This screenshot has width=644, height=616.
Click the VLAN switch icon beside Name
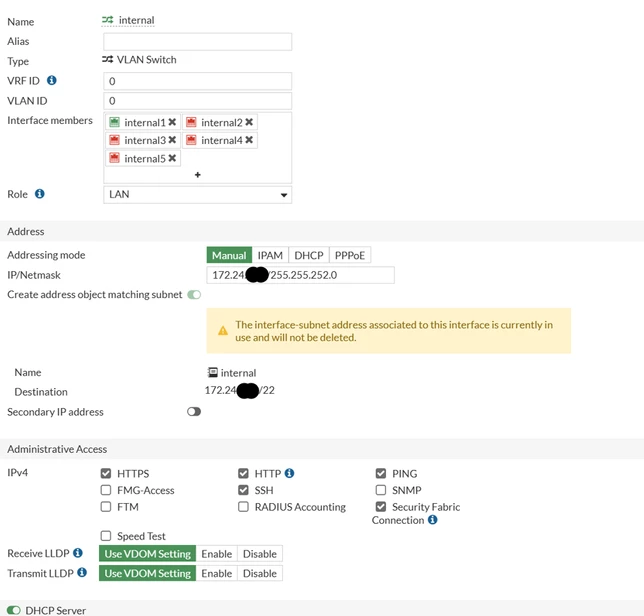[108, 20]
